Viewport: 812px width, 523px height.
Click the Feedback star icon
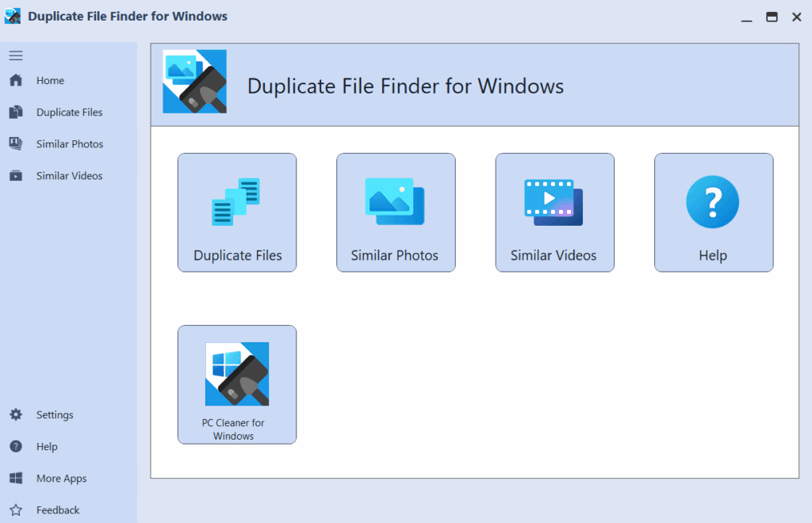[x=16, y=510]
